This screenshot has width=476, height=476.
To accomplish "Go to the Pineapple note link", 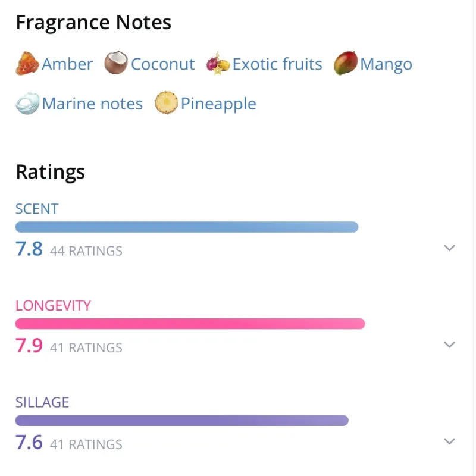I will click(218, 104).
